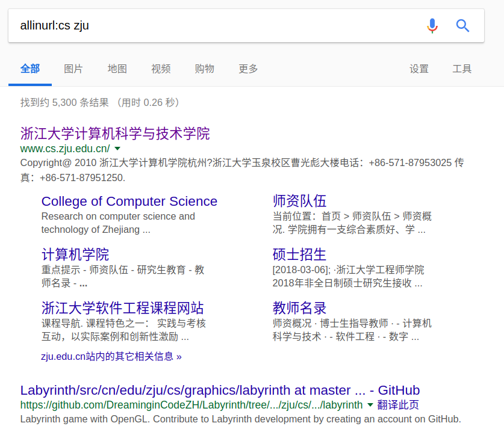Viewport: 504px width, 429px height.
Task: Click the 当前位置：首页 > 师资队伍 snippet
Action: [x=352, y=223]
